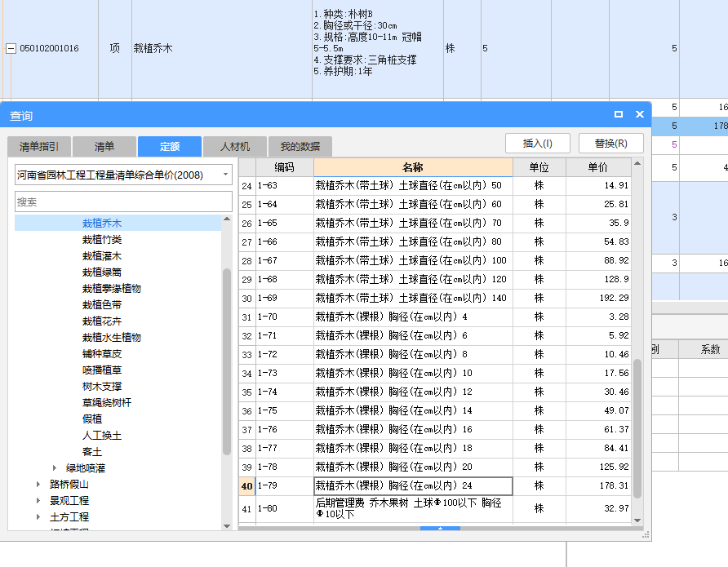This screenshot has width=728, height=567.
Task: Select 假植 tree item
Action: click(92, 419)
